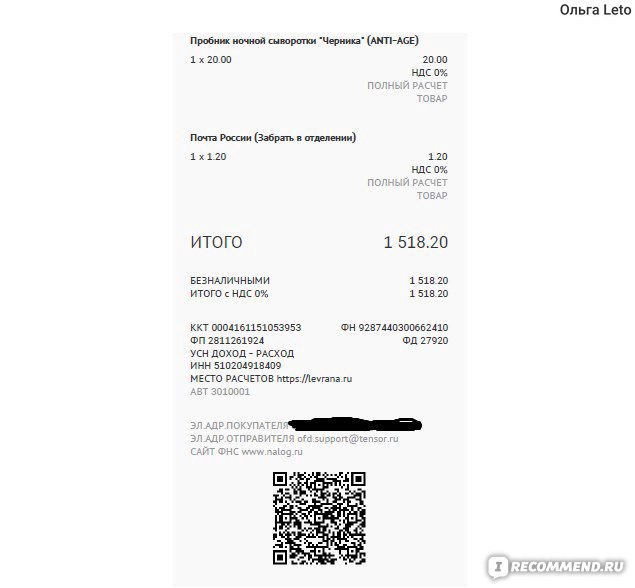Image resolution: width=635 pixels, height=588 pixels.
Task: Click the Почта России delivery item title
Action: click(273, 138)
